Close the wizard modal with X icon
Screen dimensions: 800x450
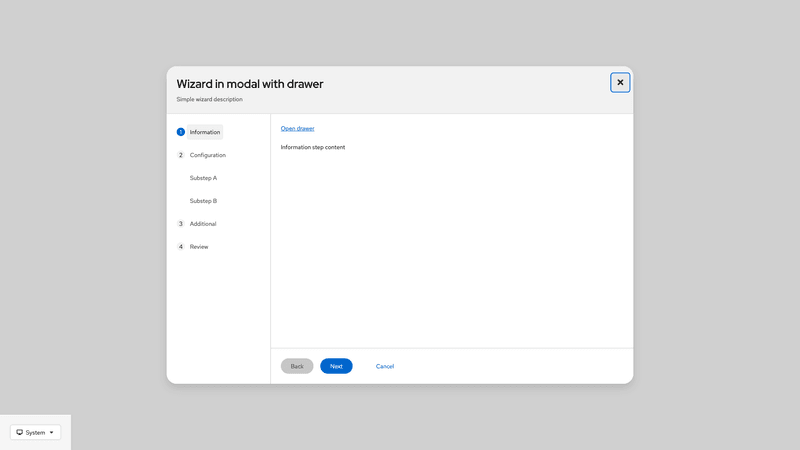(x=620, y=82)
